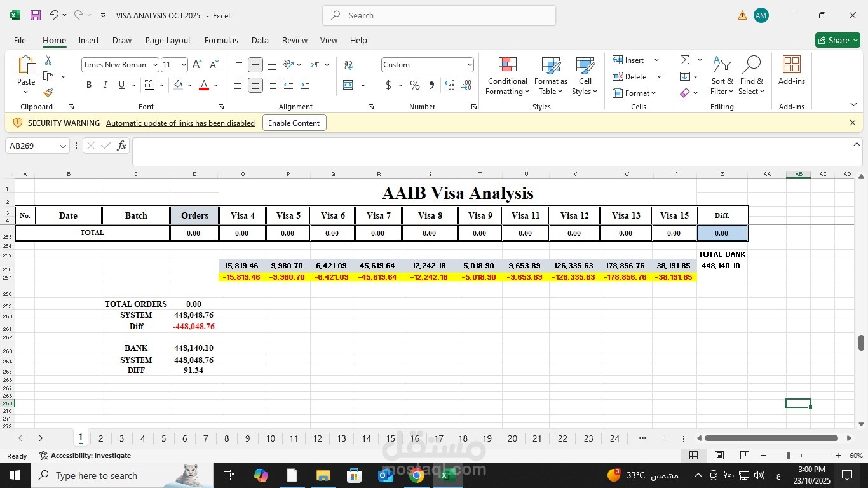
Task: Switch to the Page Layout ribbon tab
Action: [x=168, y=40]
